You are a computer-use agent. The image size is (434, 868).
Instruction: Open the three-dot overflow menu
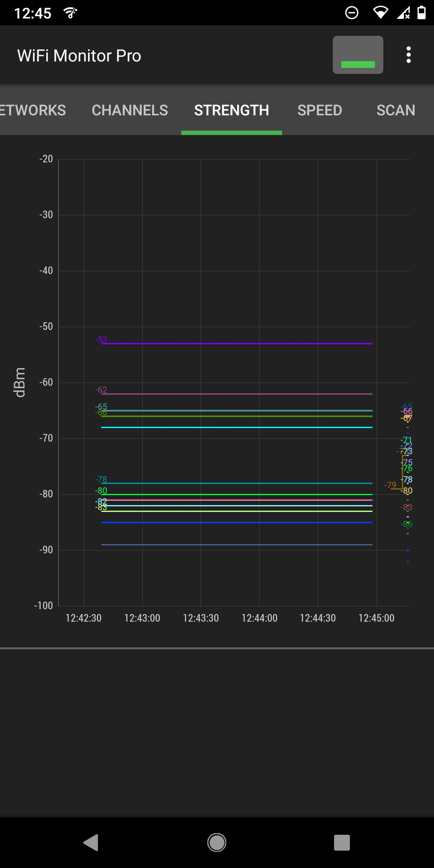pyautogui.click(x=408, y=55)
